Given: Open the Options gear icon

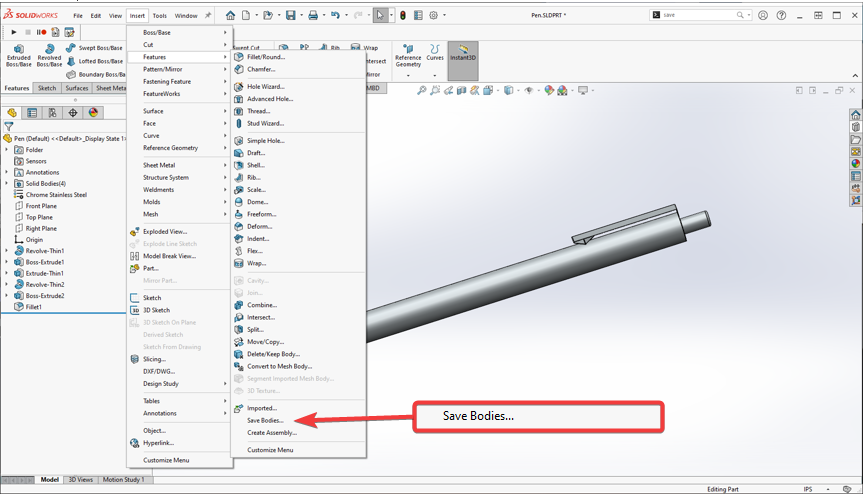Looking at the screenshot, I should tap(434, 15).
